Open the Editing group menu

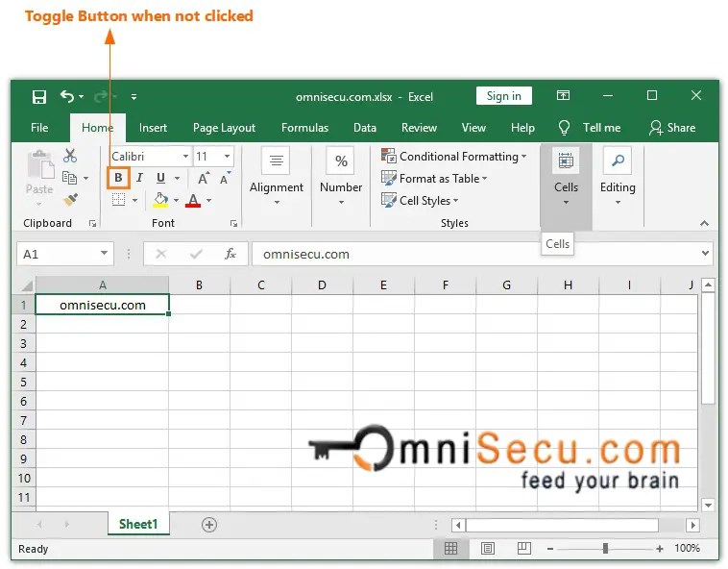point(618,177)
